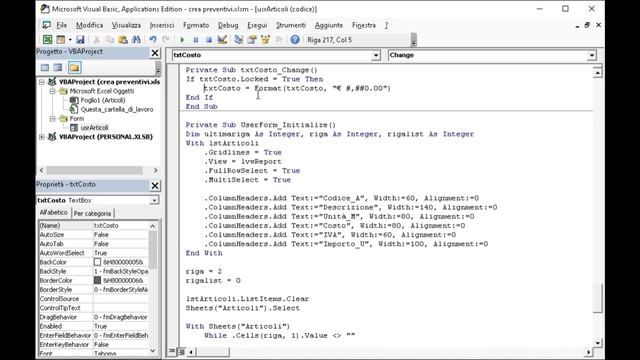Open the txtCosto object dropdown
The height and width of the screenshot is (360, 640).
pyautogui.click(x=376, y=55)
